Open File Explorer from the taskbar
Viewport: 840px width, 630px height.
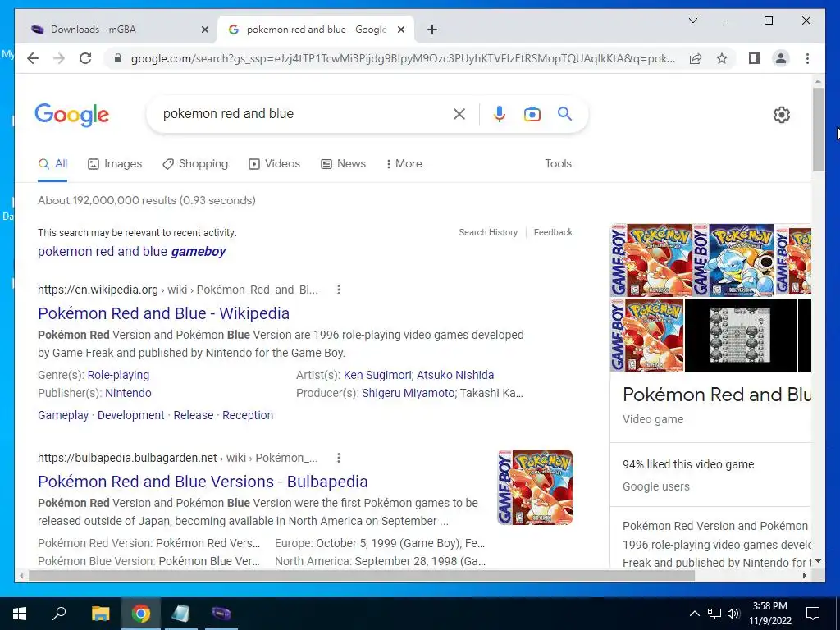point(100,614)
